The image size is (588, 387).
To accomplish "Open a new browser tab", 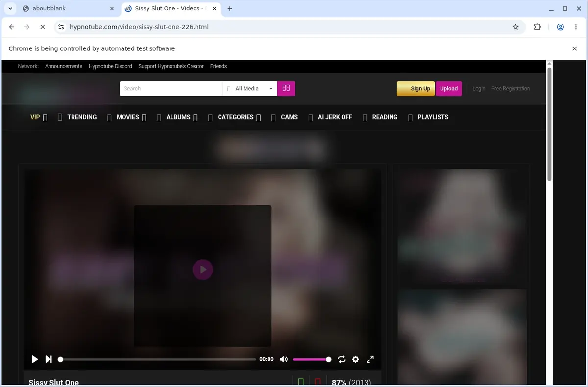I will click(230, 8).
